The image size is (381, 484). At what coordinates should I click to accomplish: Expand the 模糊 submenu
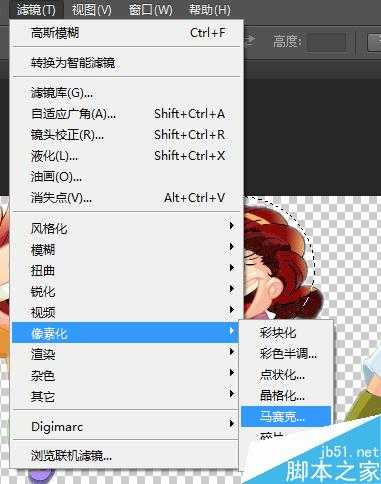pyautogui.click(x=126, y=250)
